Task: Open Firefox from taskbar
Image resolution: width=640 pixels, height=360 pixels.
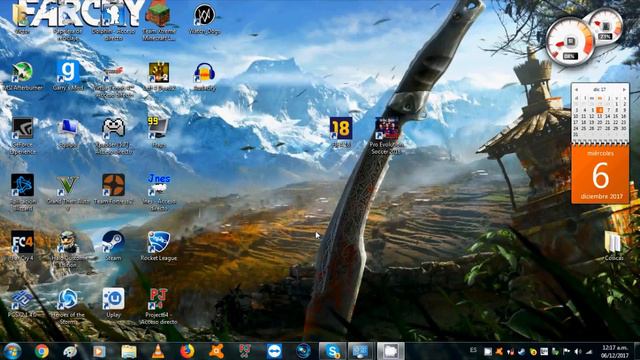Action: pyautogui.click(x=187, y=351)
